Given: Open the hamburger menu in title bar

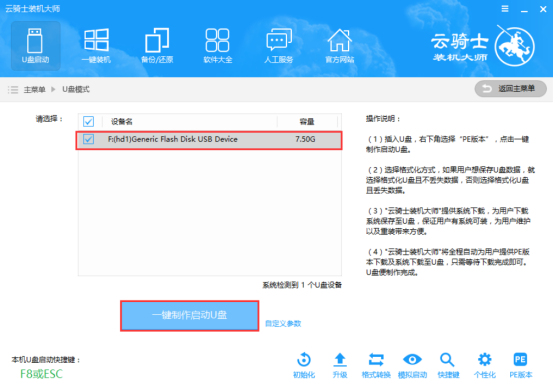Looking at the screenshot, I should coord(505,9).
